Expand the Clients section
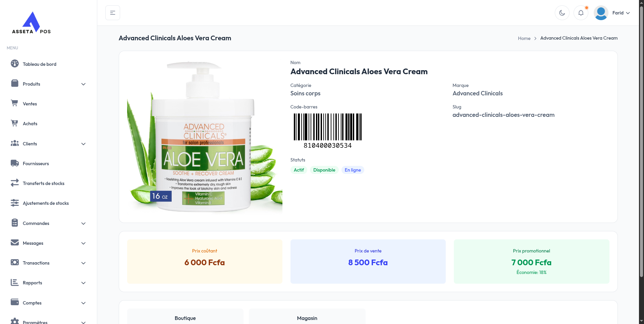The width and height of the screenshot is (644, 324). 83,144
